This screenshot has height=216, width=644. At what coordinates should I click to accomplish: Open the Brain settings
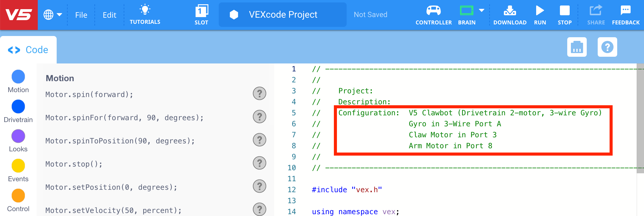pos(466,14)
